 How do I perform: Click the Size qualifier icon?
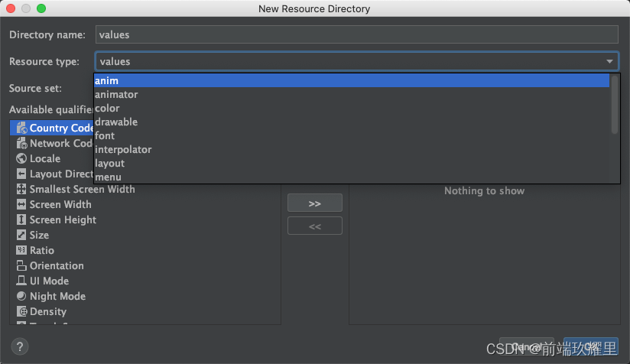21,235
